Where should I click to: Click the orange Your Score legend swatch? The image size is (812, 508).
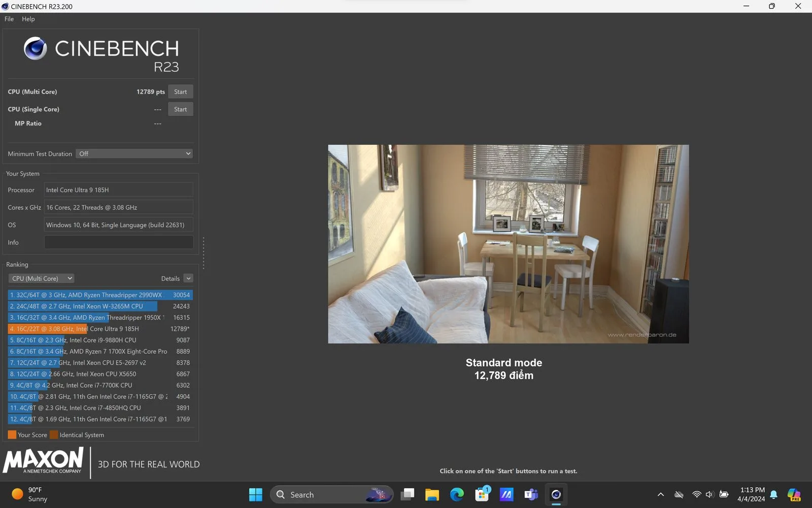(12, 435)
